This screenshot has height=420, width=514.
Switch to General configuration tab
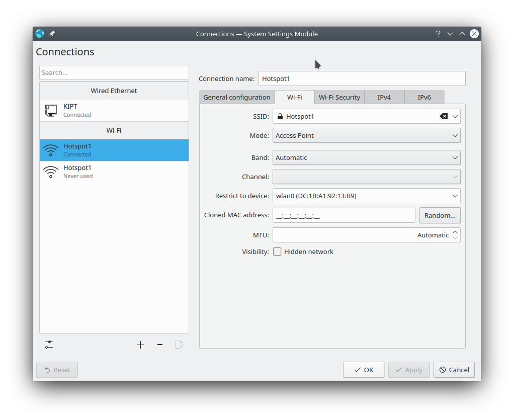[237, 98]
